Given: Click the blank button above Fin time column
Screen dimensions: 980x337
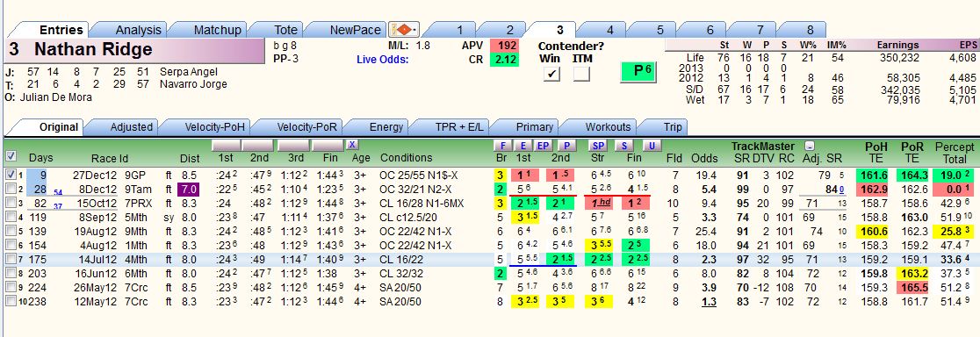Looking at the screenshot, I should 328,145.
